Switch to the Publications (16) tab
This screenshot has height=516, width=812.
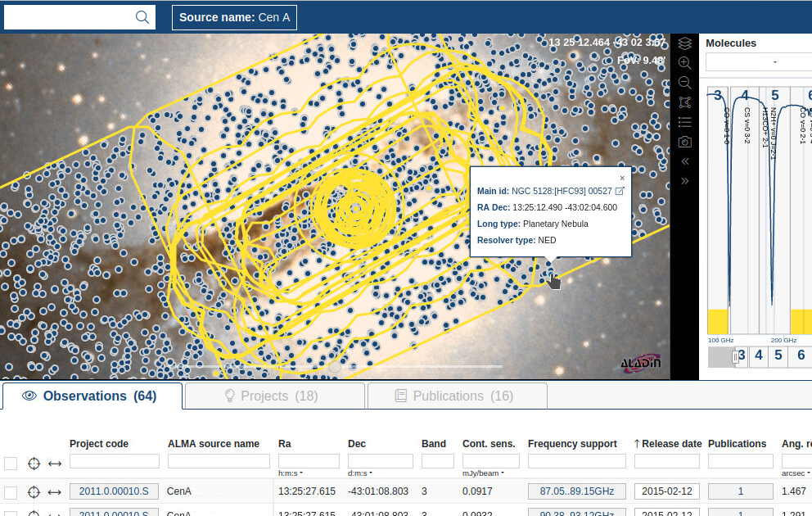coord(457,396)
